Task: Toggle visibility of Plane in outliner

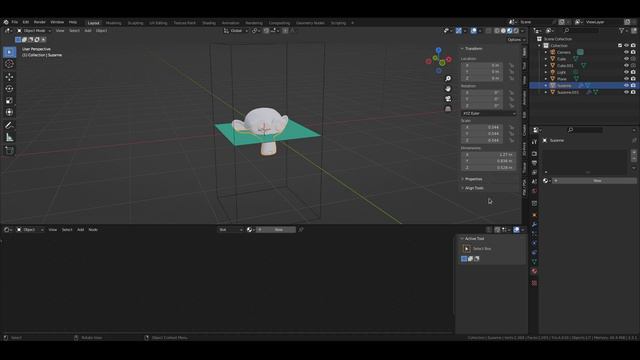Action: [x=626, y=79]
